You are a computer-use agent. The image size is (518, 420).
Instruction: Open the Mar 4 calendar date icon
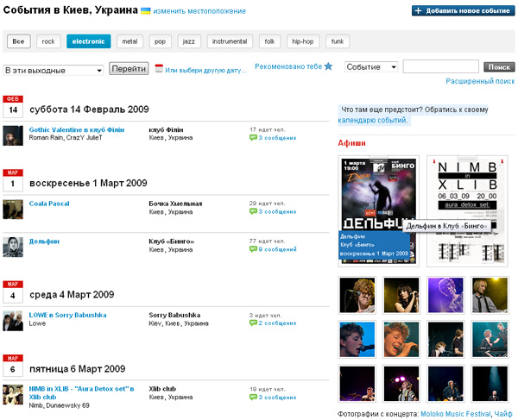(13, 291)
